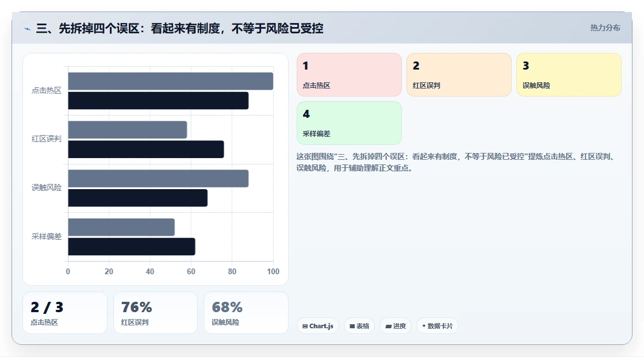Click the 76% 红区误判 stat card
This screenshot has height=357, width=644.
(x=155, y=313)
